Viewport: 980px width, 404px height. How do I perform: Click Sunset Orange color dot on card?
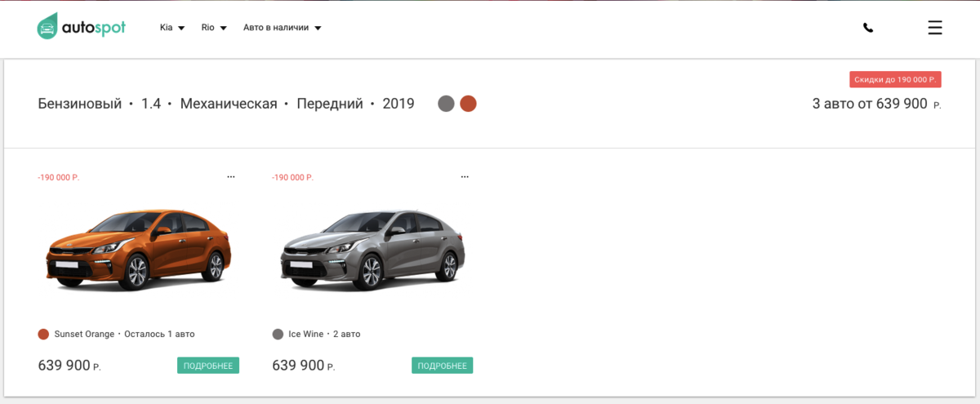[x=43, y=334]
